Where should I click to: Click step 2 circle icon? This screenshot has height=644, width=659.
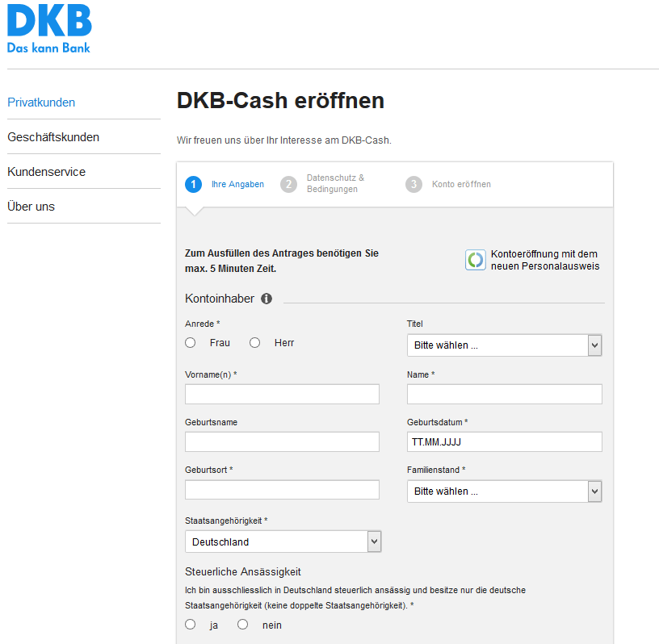289,185
